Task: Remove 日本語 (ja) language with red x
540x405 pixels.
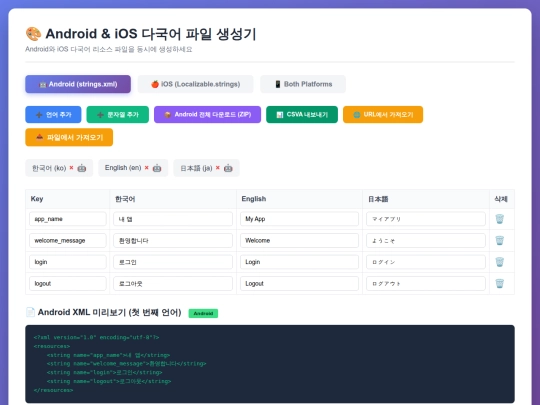Action: tap(218, 168)
